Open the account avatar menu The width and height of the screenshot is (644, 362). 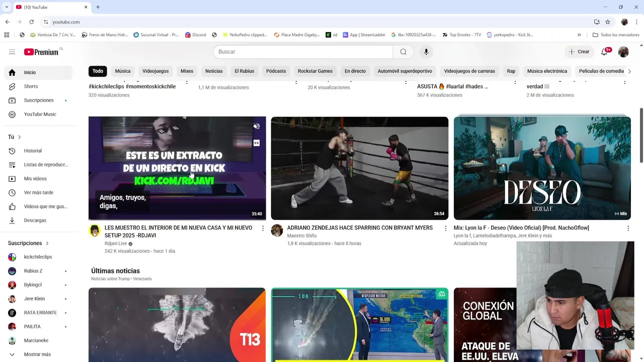tap(623, 52)
